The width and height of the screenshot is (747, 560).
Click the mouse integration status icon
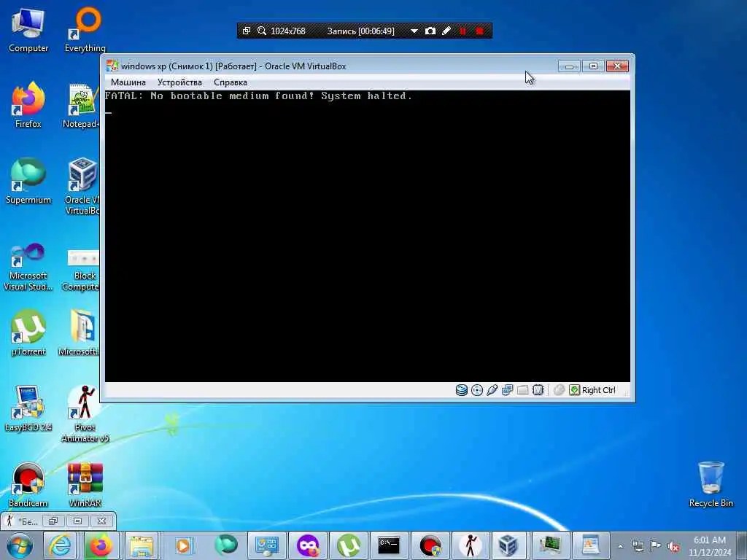[560, 390]
